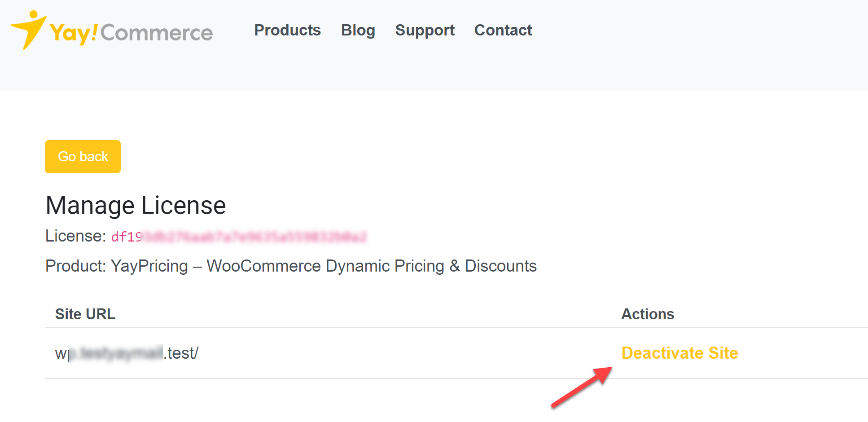
Task: Click the "Product:" label text
Action: pos(75,266)
